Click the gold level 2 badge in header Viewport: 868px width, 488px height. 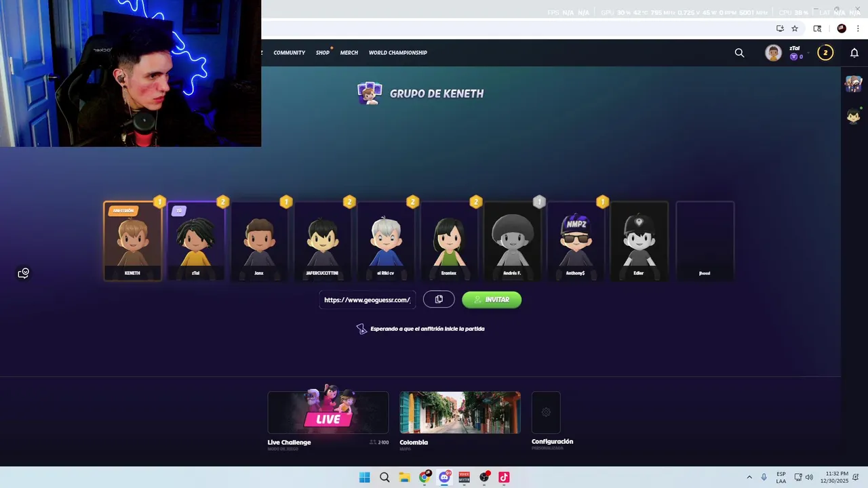825,53
